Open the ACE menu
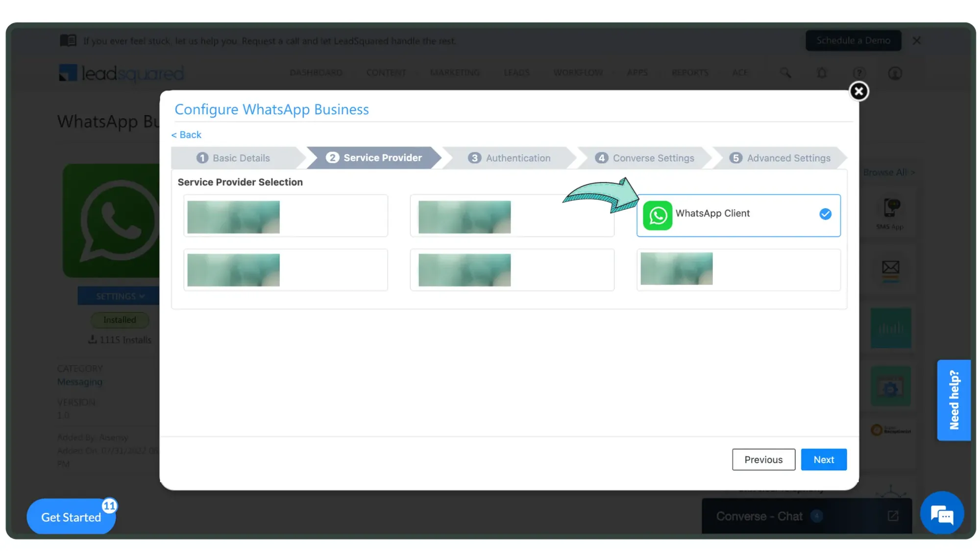This screenshot has height=551, width=980. click(740, 73)
